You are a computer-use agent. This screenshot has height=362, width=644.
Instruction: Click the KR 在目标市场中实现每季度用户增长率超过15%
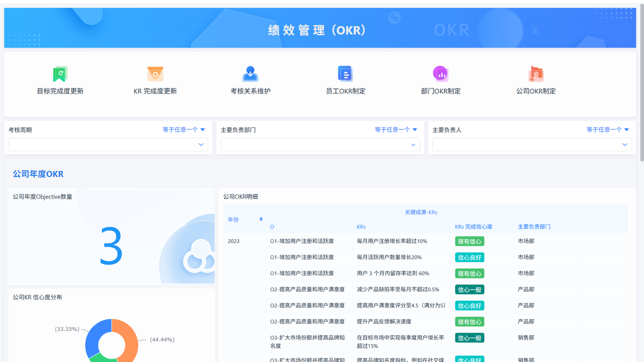pos(400,342)
